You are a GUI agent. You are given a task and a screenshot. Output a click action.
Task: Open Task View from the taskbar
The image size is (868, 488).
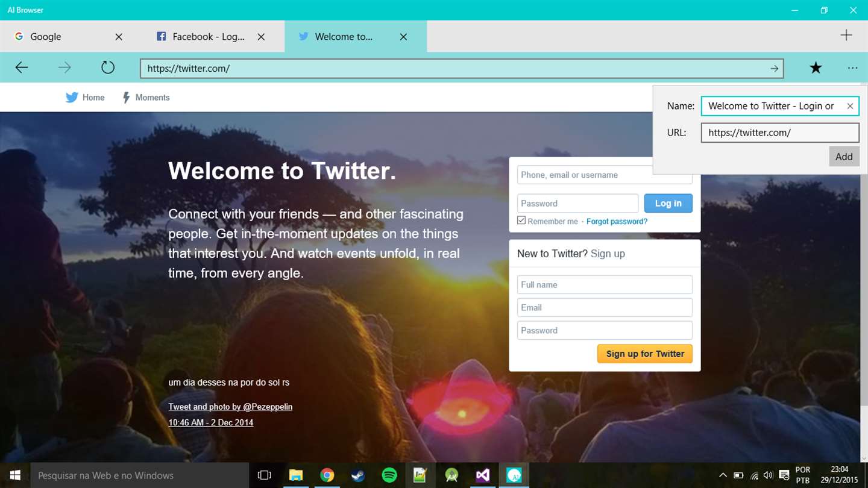click(264, 475)
